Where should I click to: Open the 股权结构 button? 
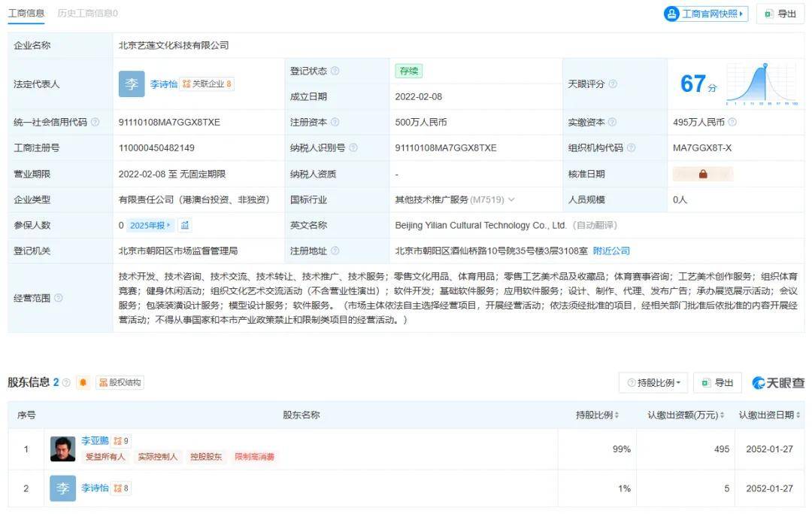tap(120, 382)
